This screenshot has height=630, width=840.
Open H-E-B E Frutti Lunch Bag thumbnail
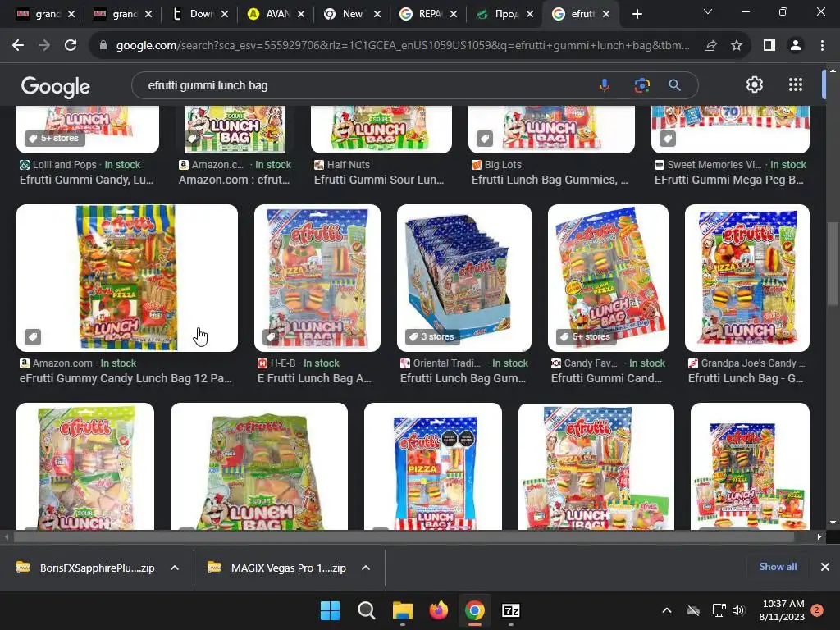[x=317, y=277]
